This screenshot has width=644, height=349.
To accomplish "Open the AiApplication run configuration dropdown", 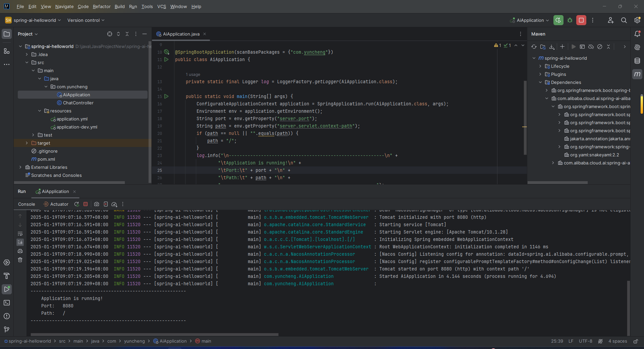I will (x=530, y=20).
